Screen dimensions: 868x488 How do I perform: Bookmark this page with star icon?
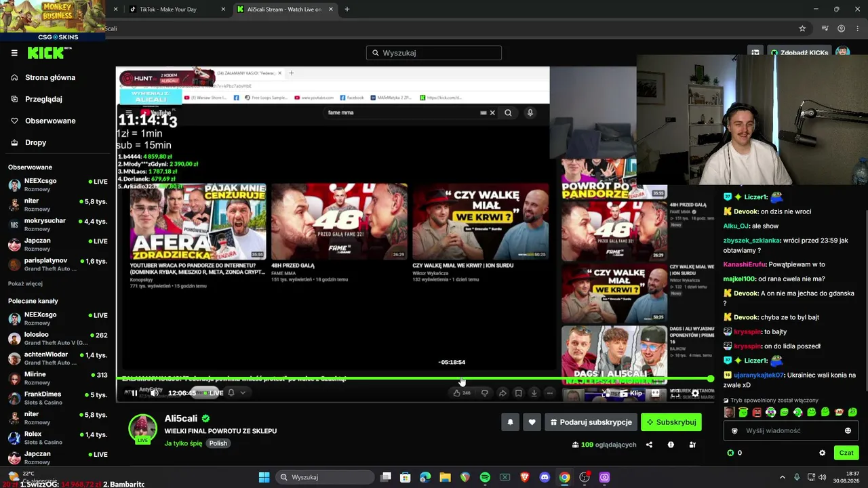[x=802, y=28]
